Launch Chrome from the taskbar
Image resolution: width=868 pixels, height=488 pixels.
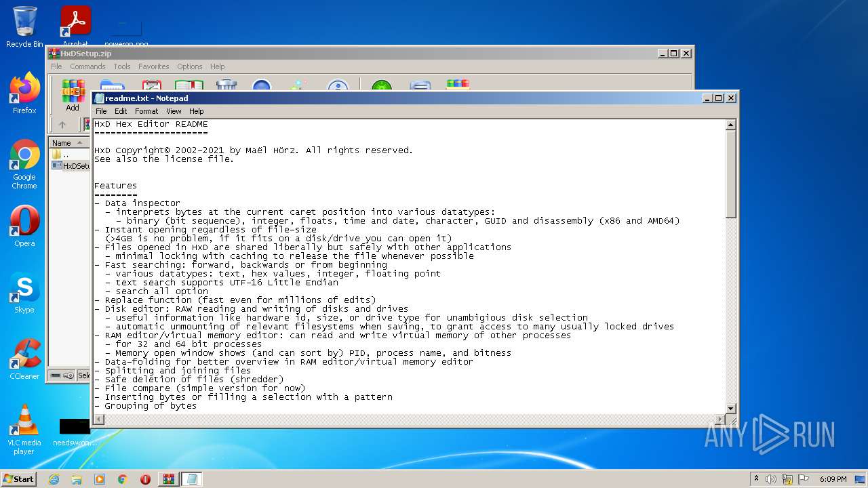coord(123,479)
